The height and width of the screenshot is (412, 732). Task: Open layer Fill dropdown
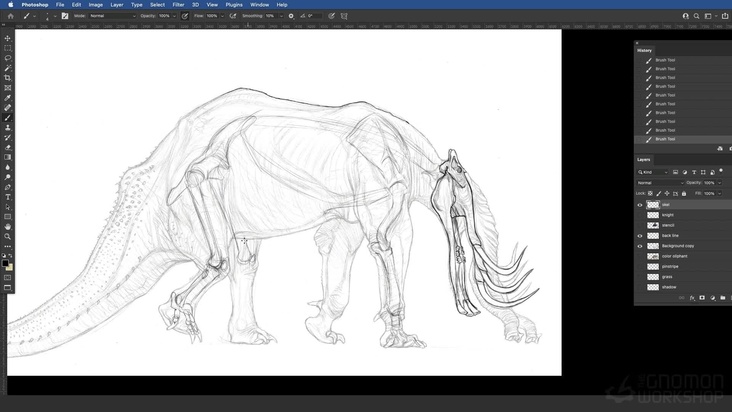[719, 193]
